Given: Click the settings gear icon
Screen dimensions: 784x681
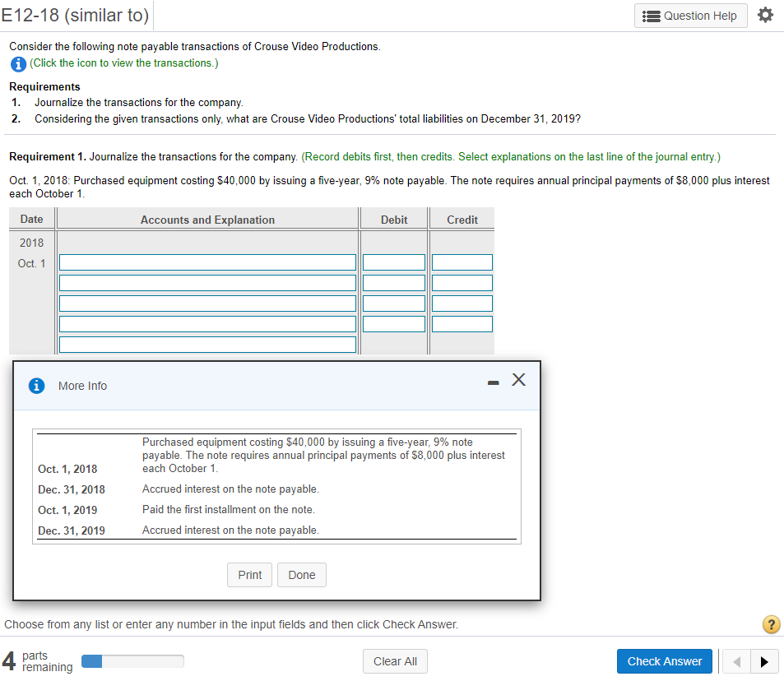Looking at the screenshot, I should point(765,14).
